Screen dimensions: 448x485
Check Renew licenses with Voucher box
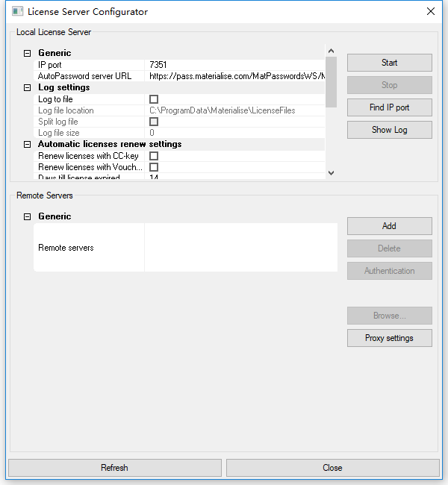(154, 167)
